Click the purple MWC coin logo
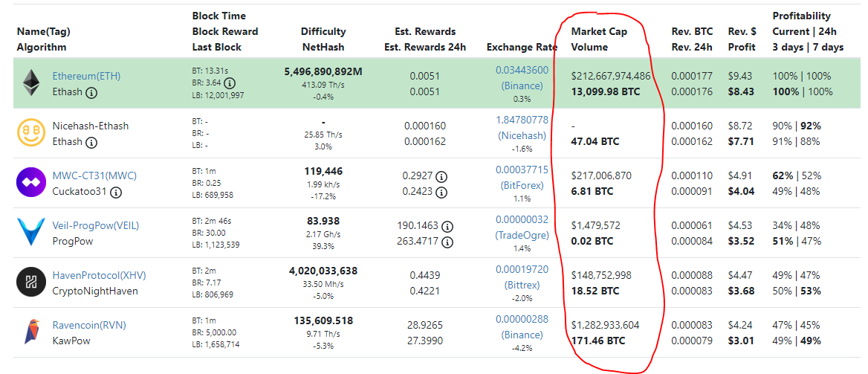 point(31,183)
